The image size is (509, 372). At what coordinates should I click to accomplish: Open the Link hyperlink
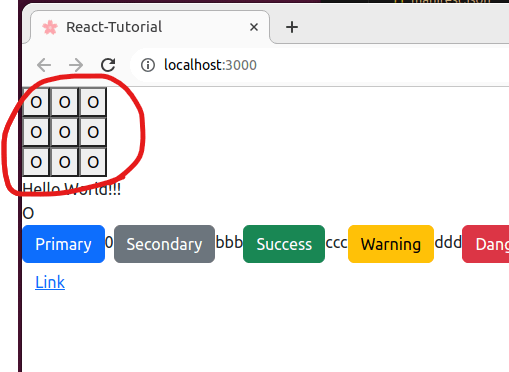pyautogui.click(x=50, y=282)
